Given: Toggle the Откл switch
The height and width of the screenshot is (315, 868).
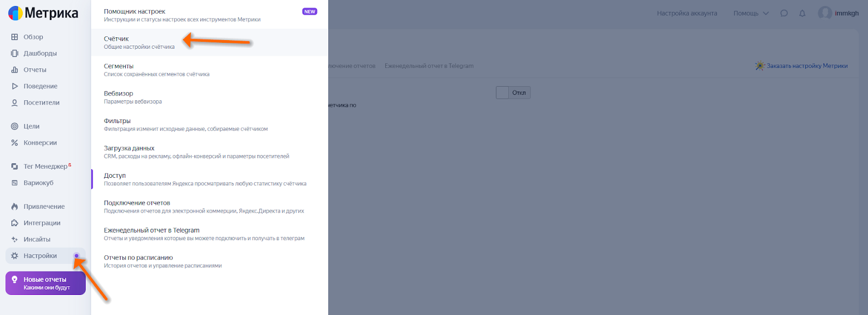Looking at the screenshot, I should [513, 93].
